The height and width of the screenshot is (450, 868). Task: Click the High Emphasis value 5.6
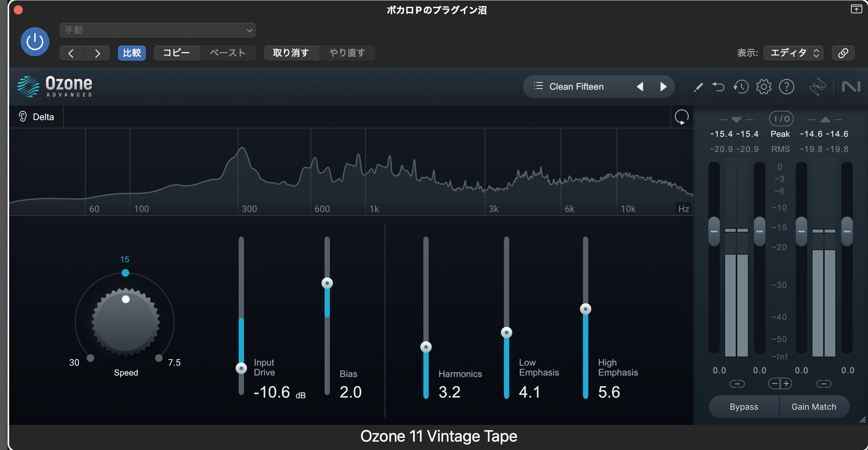pyautogui.click(x=609, y=392)
